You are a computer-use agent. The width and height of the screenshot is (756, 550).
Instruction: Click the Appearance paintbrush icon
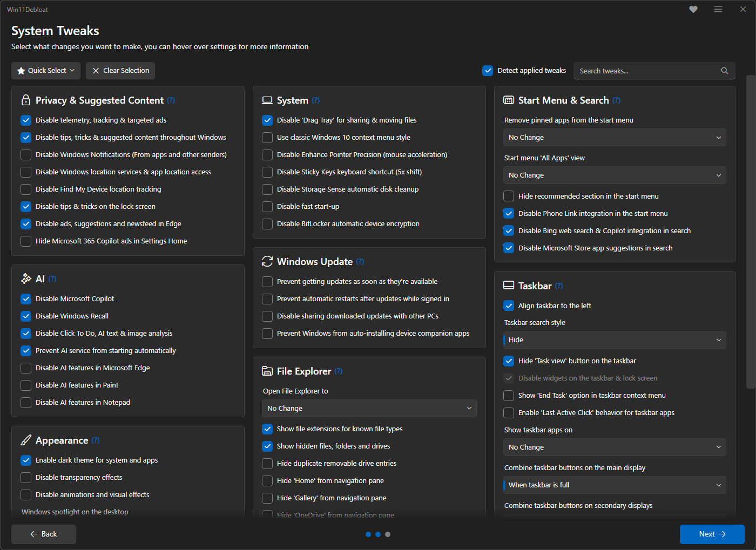click(26, 440)
